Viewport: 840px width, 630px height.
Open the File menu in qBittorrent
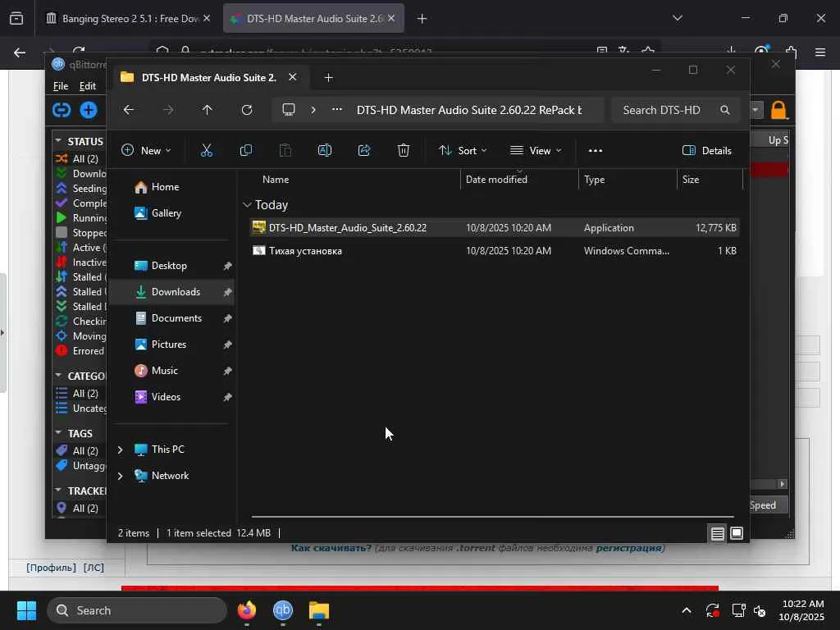61,85
